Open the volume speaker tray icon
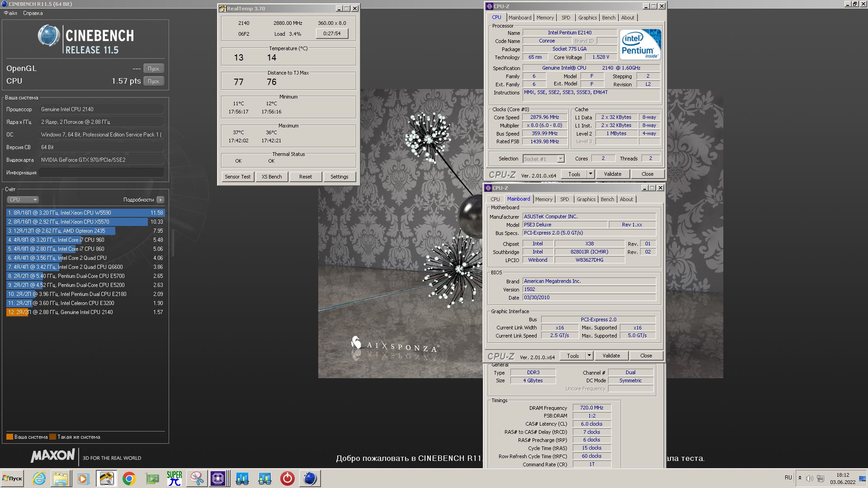 pyautogui.click(x=810, y=479)
